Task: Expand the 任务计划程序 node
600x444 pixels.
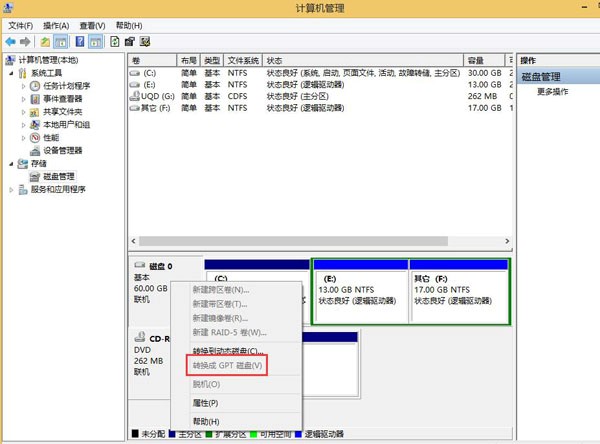Action: [x=23, y=87]
